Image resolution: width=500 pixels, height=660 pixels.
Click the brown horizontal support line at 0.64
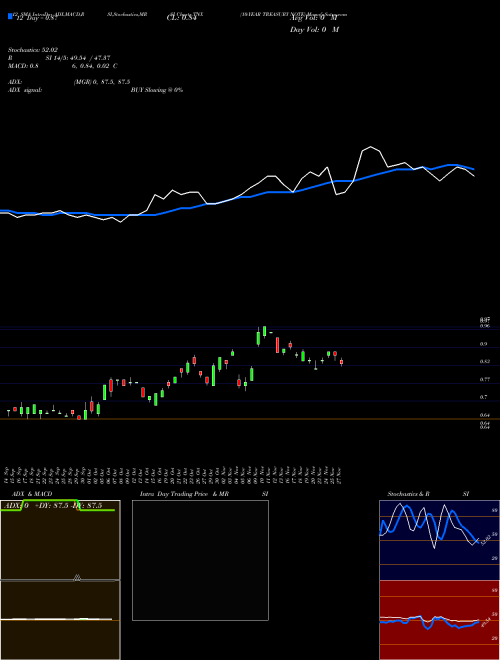(x=250, y=419)
